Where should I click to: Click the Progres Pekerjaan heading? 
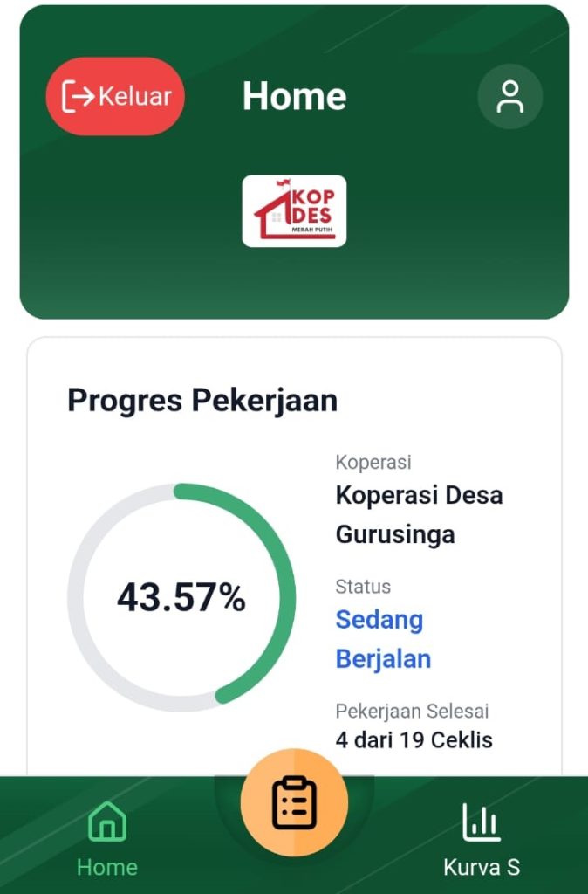pos(202,401)
